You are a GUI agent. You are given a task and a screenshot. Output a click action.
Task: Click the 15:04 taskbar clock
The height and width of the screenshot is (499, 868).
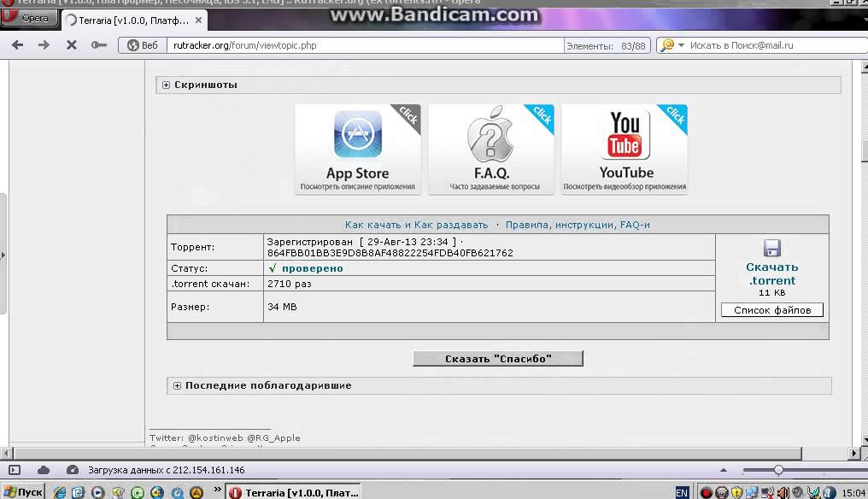[853, 493]
